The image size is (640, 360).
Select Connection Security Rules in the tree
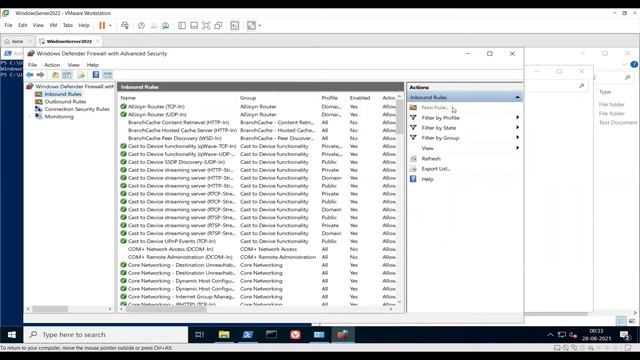77,109
